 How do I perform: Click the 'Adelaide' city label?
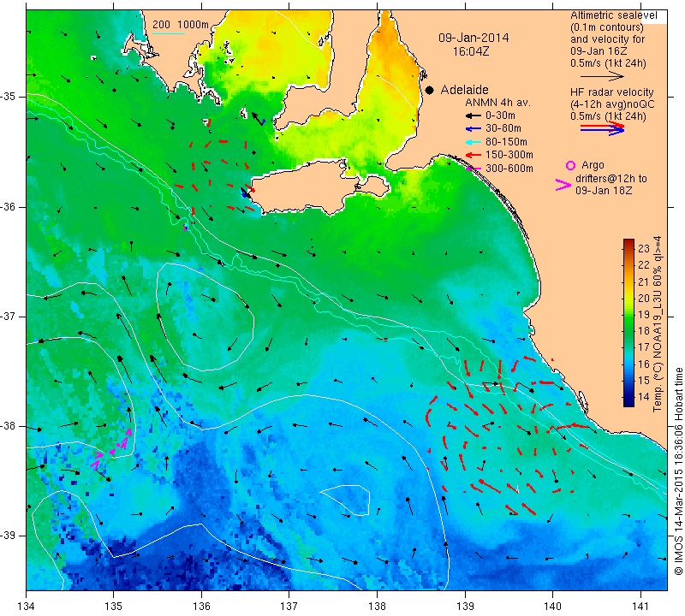point(464,90)
